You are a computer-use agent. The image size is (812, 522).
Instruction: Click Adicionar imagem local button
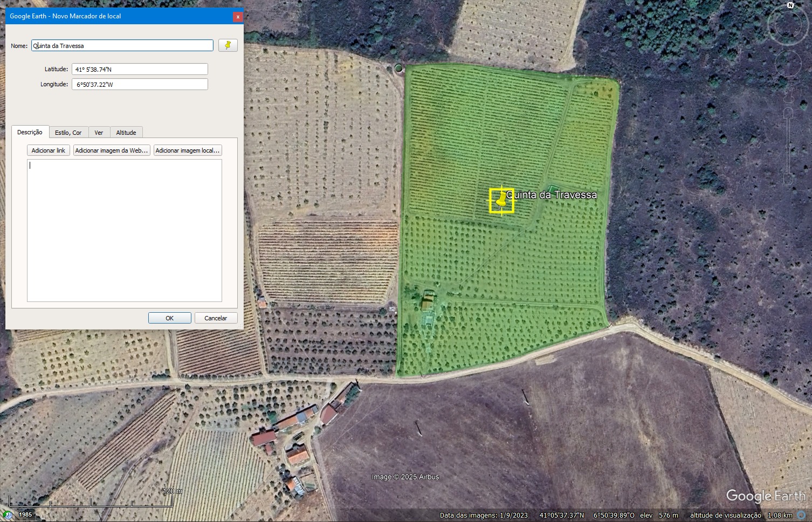(x=188, y=150)
